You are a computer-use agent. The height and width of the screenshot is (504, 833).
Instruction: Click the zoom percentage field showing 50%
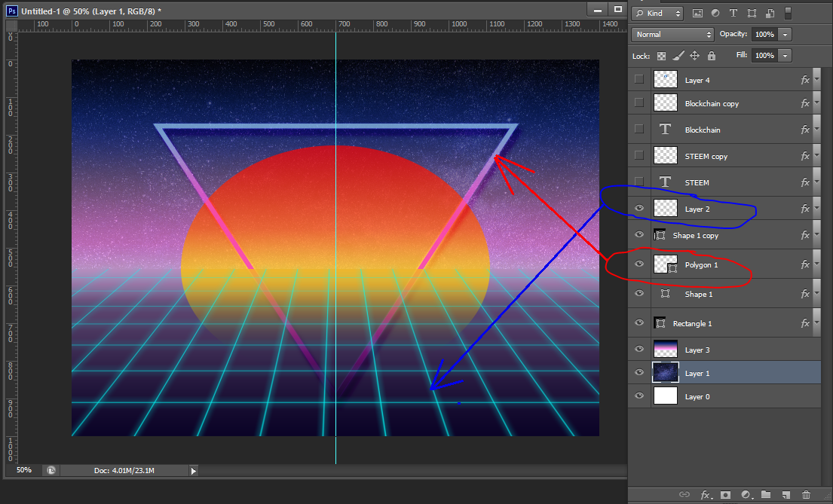24,470
